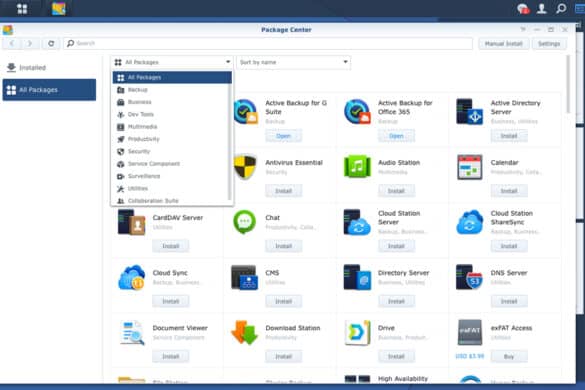Go back with the left arrow button

(12, 43)
